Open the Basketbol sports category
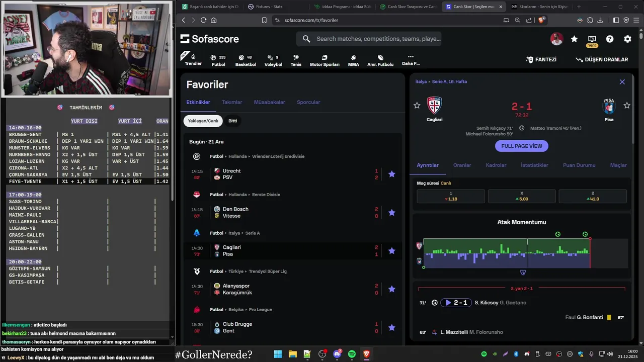The height and width of the screenshot is (362, 644). 246,60
